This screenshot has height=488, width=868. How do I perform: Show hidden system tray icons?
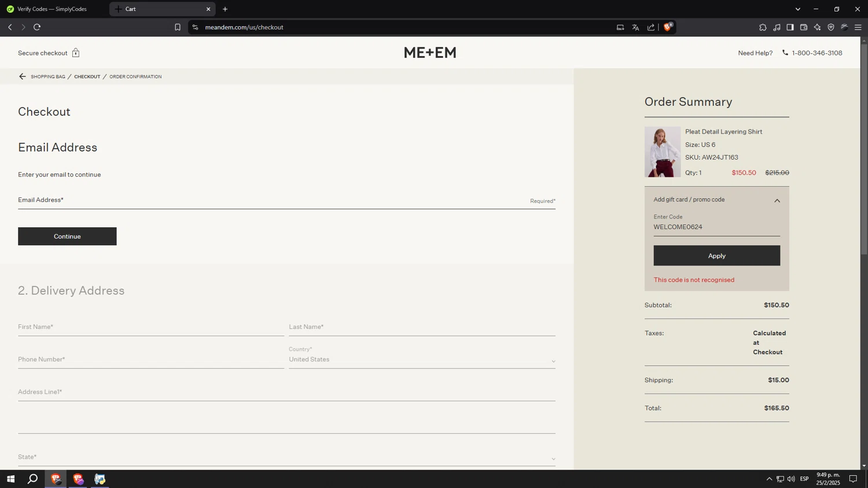(769, 479)
